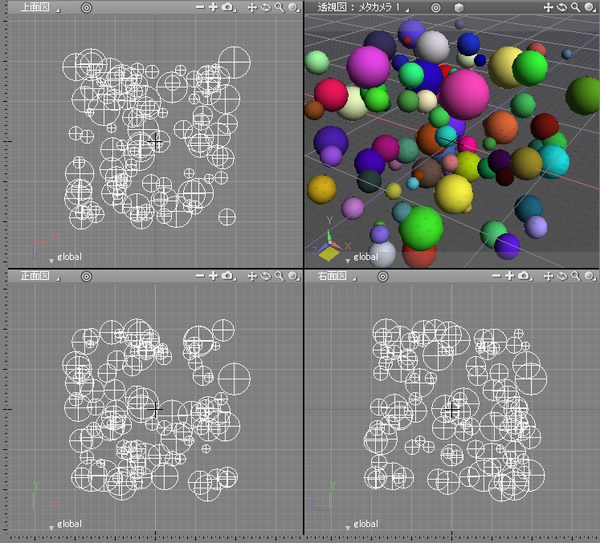Select the magnifier tool in 正面図 header
The height and width of the screenshot is (543, 600).
pos(279,276)
